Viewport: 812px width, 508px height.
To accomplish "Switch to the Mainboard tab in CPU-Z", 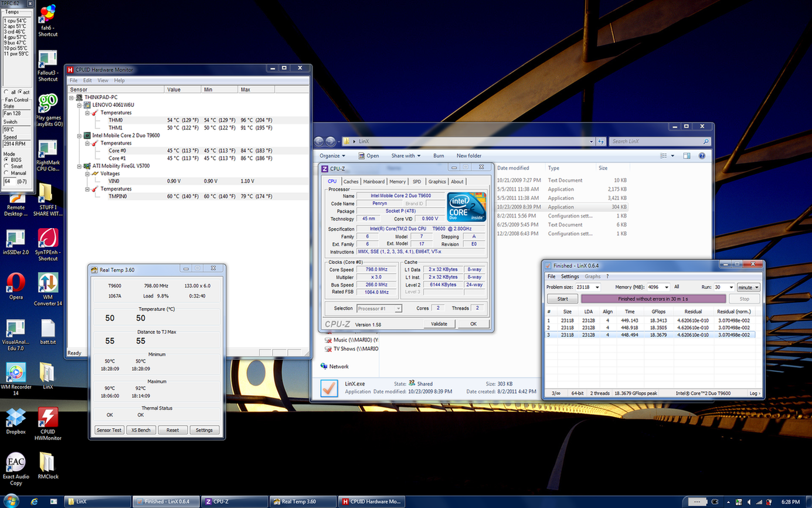I will 373,182.
